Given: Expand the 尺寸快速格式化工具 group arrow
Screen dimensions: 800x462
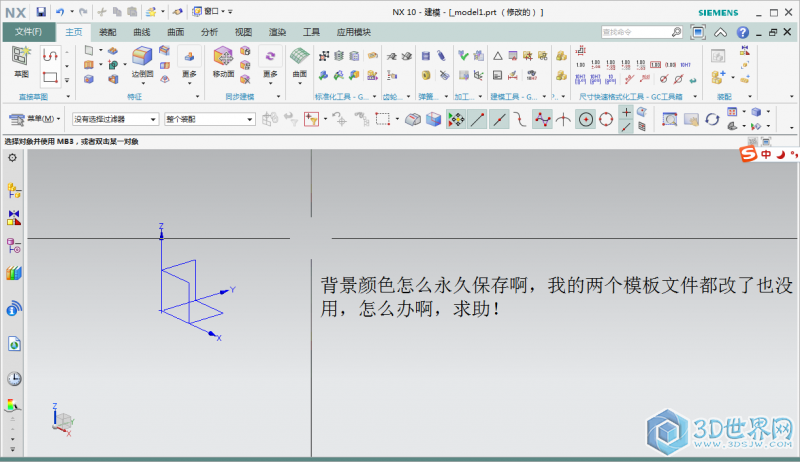Looking at the screenshot, I should [695, 96].
